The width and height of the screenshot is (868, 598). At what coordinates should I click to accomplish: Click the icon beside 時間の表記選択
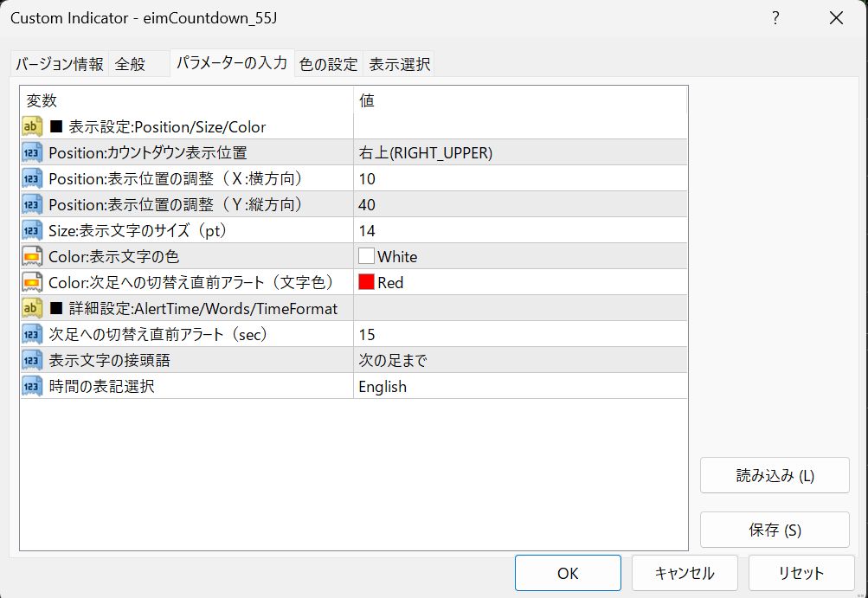click(32, 386)
